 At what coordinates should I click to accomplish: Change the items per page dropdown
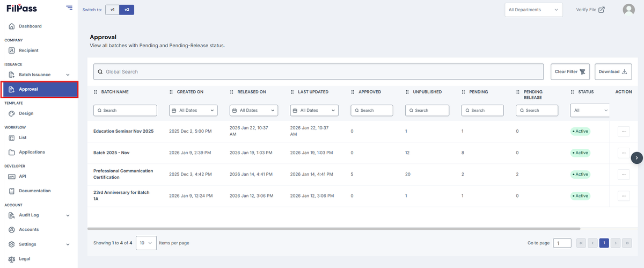146,243
